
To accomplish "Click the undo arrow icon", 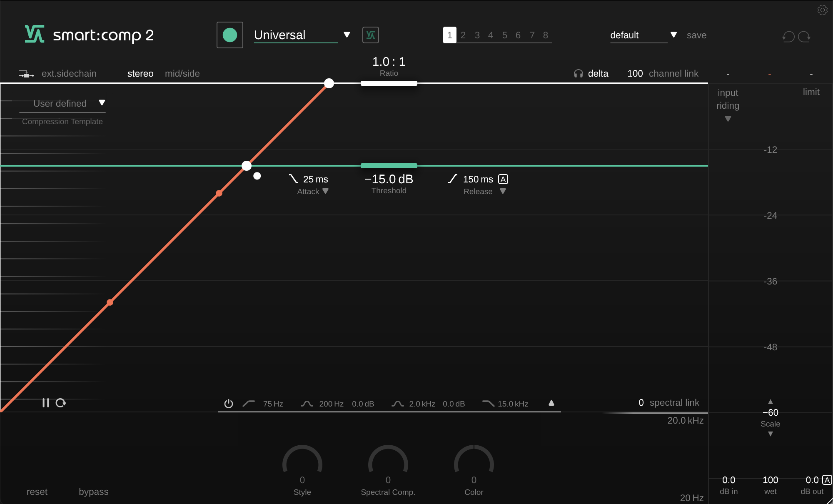I will pyautogui.click(x=788, y=37).
